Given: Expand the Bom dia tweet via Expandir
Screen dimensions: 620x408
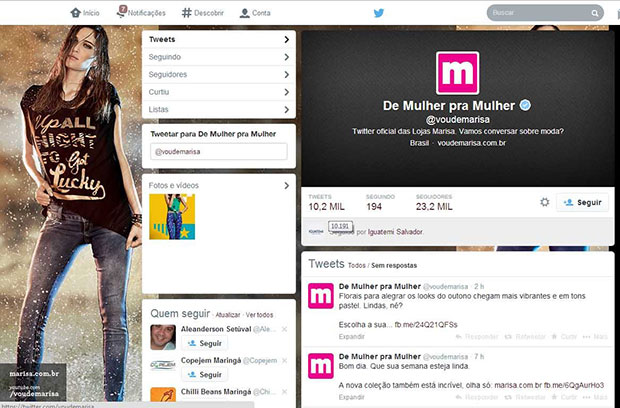Looking at the screenshot, I should (x=352, y=397).
